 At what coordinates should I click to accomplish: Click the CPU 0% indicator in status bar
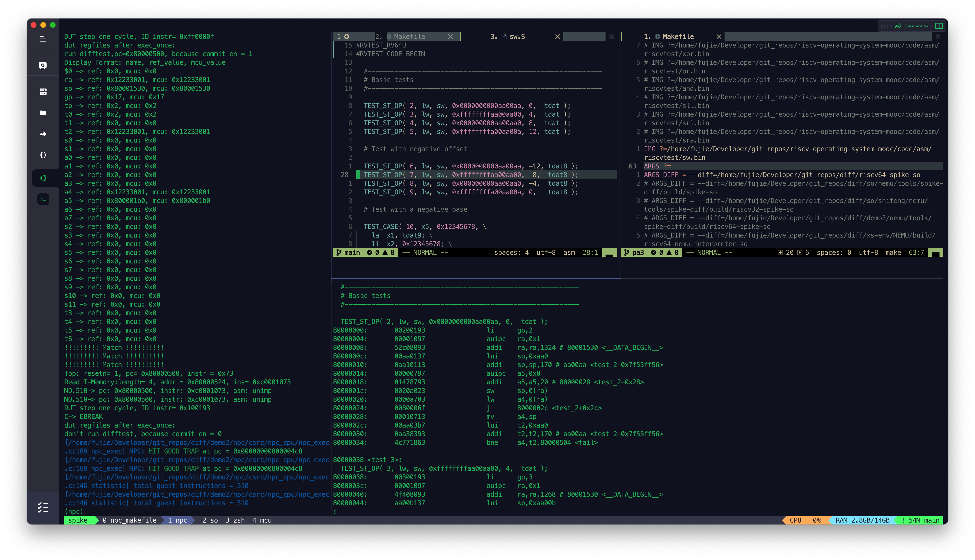[805, 520]
